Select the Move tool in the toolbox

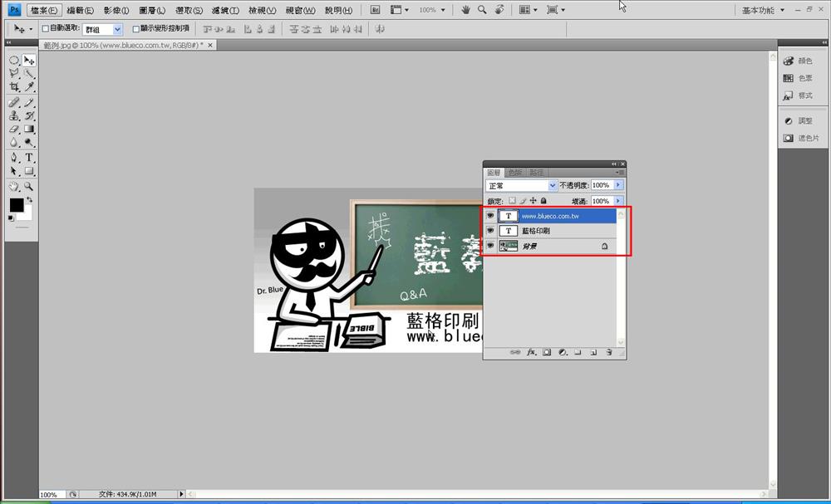(29, 61)
